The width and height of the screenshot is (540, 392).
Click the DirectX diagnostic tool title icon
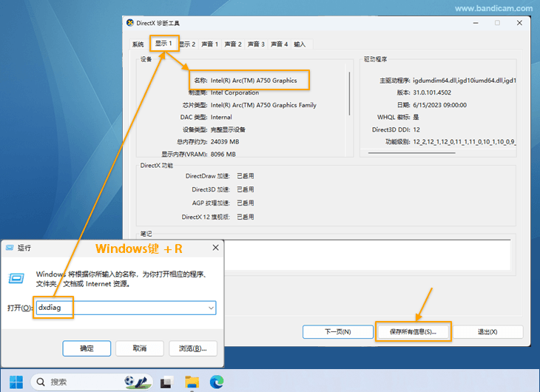pos(130,23)
